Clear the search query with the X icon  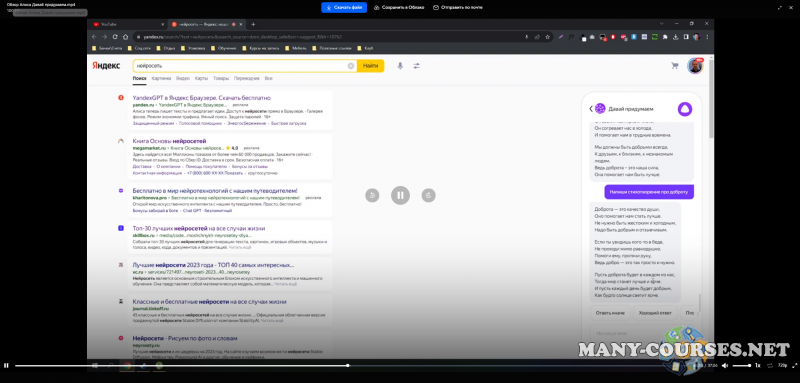(351, 66)
